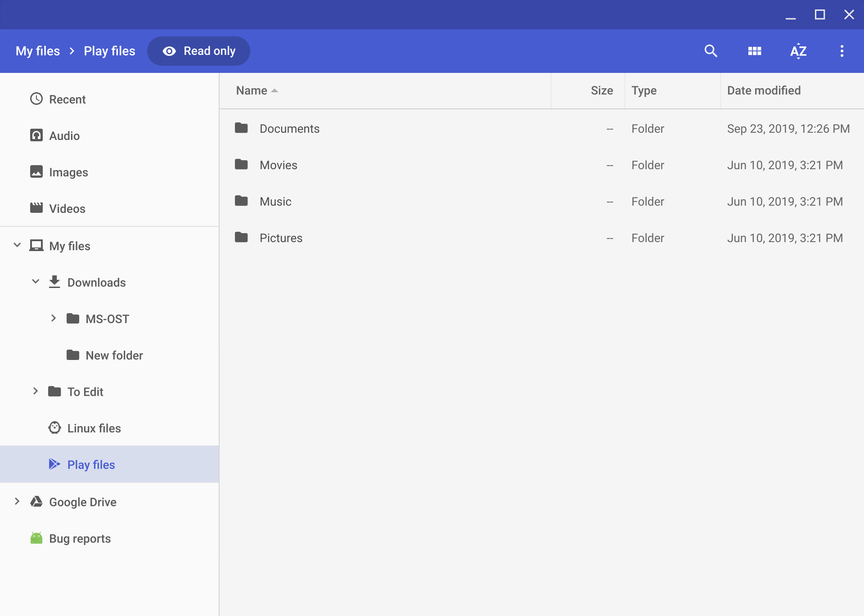Image resolution: width=864 pixels, height=616 pixels.
Task: Open Linux files
Action: tap(94, 428)
